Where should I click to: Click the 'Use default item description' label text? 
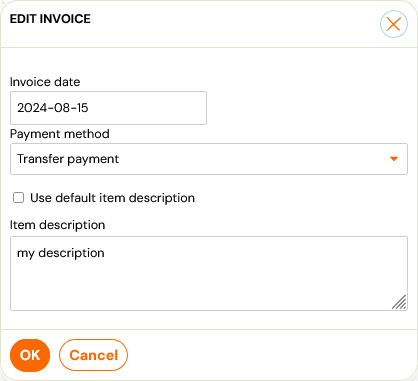pos(112,198)
